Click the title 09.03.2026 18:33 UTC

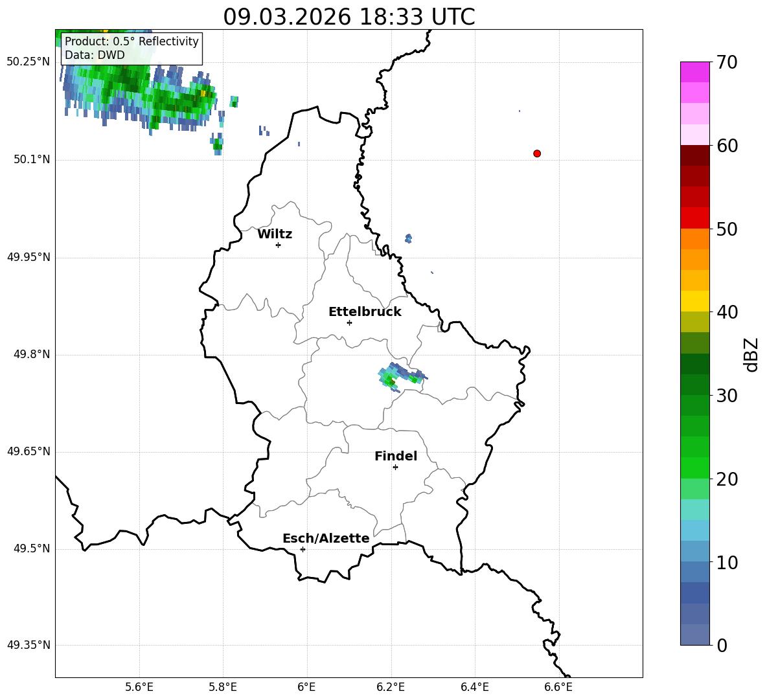(x=349, y=17)
